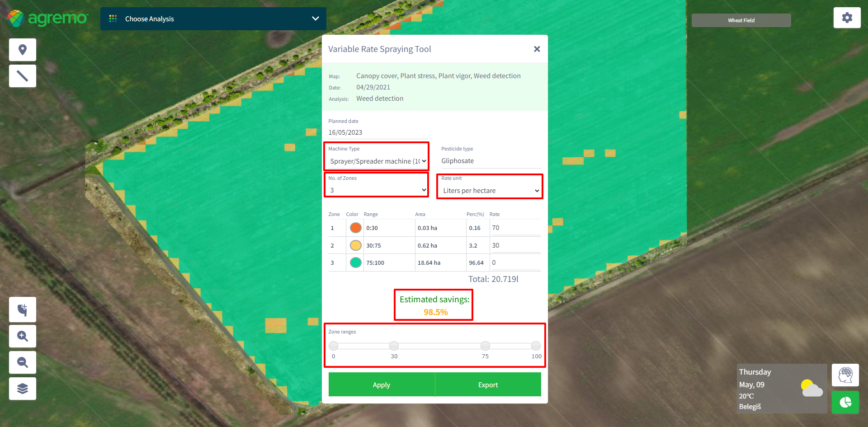Viewport: 868px width, 427px height.
Task: Click the Export button
Action: point(488,385)
